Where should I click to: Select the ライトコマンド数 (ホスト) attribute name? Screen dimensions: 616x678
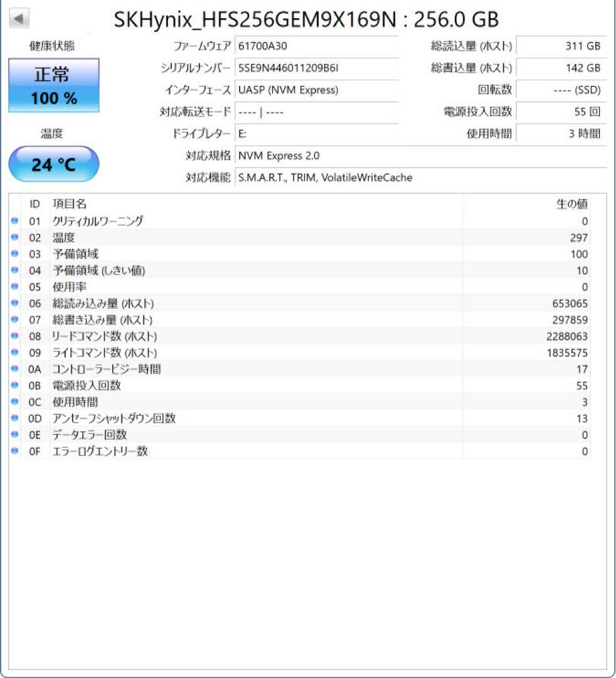pos(105,353)
